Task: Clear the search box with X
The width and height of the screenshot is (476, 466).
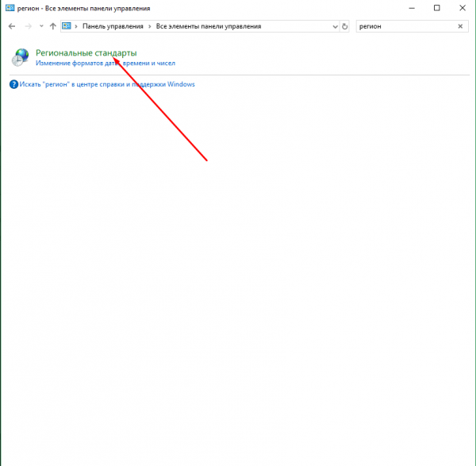Action: 460,26
